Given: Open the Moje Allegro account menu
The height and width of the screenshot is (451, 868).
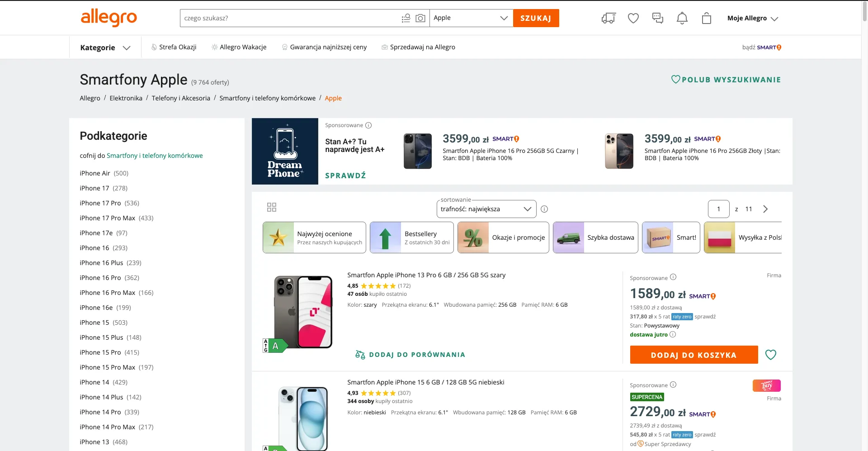Looking at the screenshot, I should 752,18.
